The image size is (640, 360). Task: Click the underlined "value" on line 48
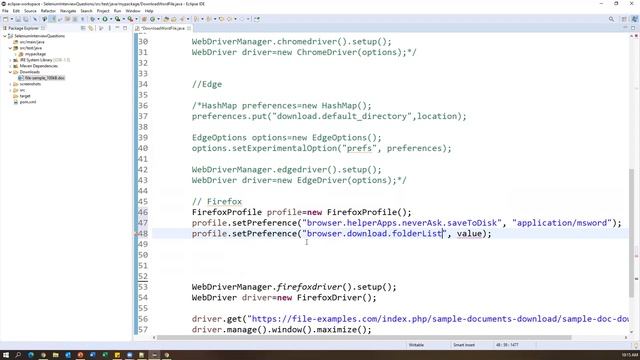(x=469, y=233)
